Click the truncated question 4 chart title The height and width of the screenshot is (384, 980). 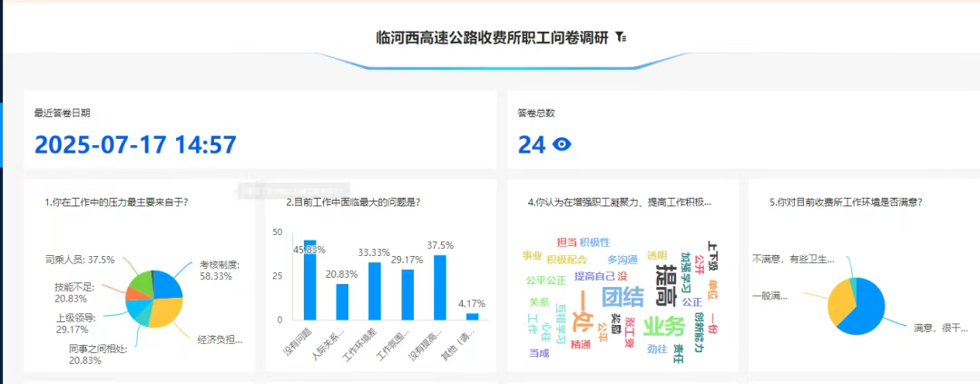(x=620, y=202)
